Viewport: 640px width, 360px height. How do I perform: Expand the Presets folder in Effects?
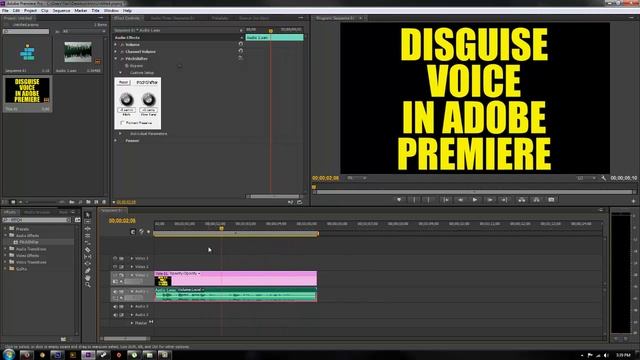coord(5,229)
